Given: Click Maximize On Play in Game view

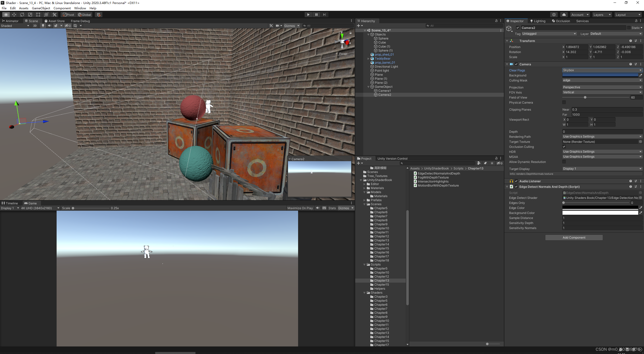Looking at the screenshot, I should point(300,208).
